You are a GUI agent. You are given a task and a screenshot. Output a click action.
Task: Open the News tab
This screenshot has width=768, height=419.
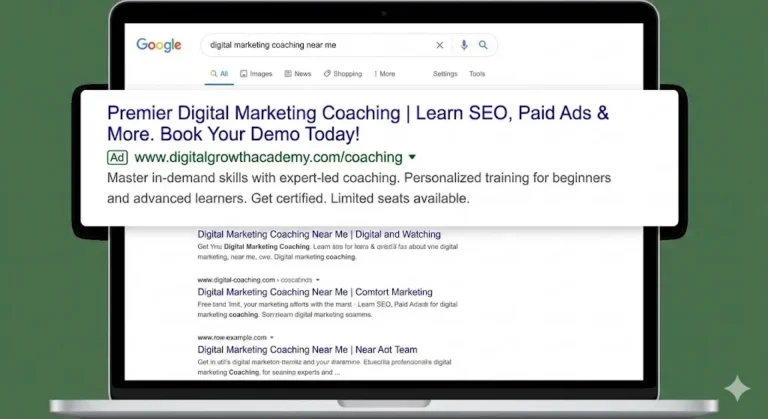click(298, 74)
